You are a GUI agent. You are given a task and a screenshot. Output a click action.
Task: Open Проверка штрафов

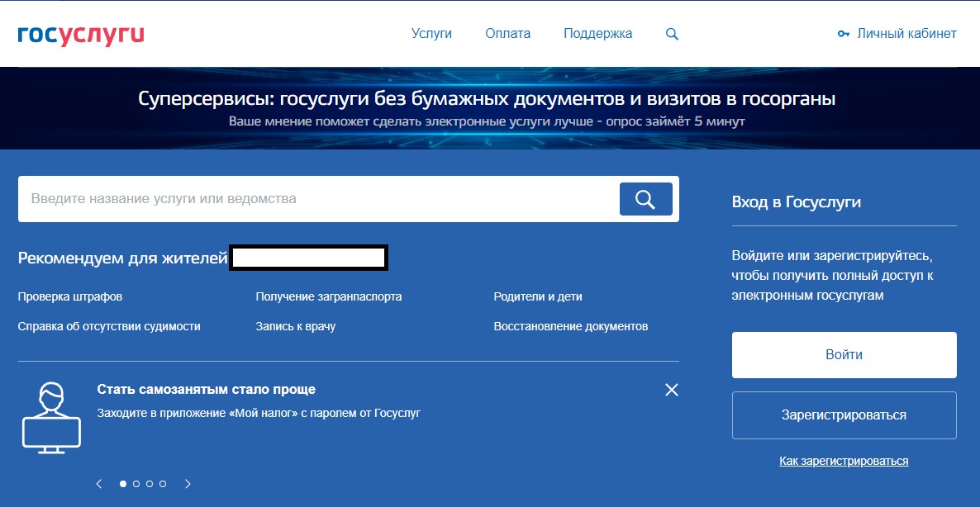70,296
